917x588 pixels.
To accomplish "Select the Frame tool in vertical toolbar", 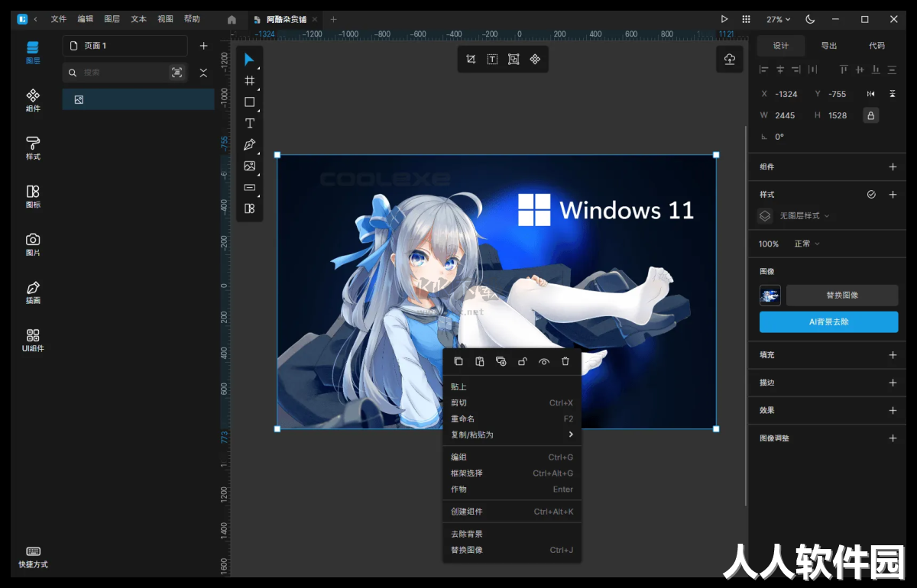I will pyautogui.click(x=249, y=80).
